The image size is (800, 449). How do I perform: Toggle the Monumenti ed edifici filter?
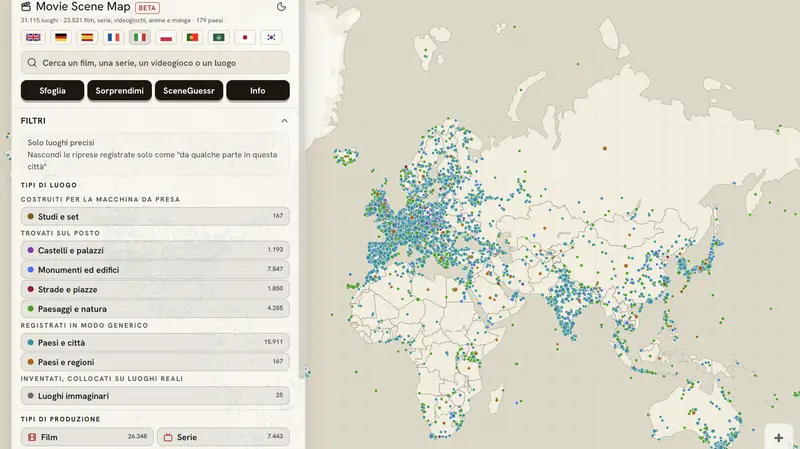click(155, 269)
